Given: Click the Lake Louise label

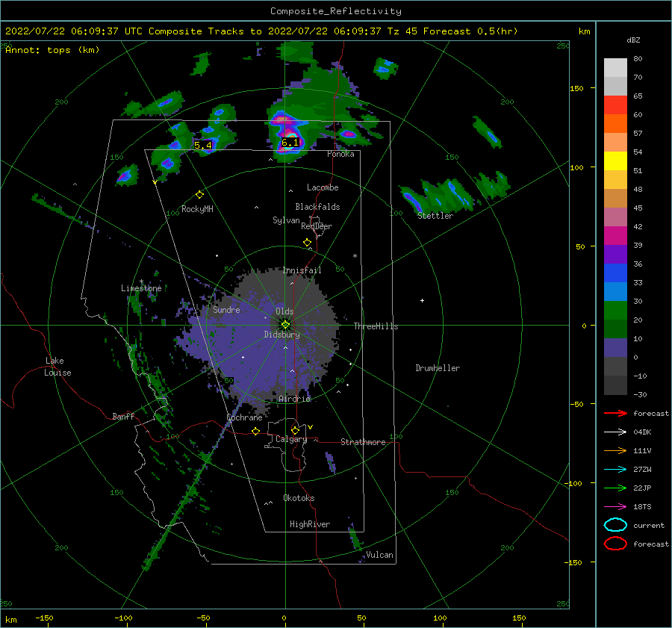Looking at the screenshot, I should point(57,367).
